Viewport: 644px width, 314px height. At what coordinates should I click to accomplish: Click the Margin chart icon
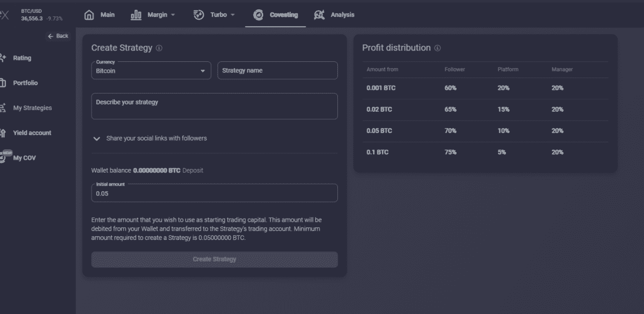pos(136,15)
